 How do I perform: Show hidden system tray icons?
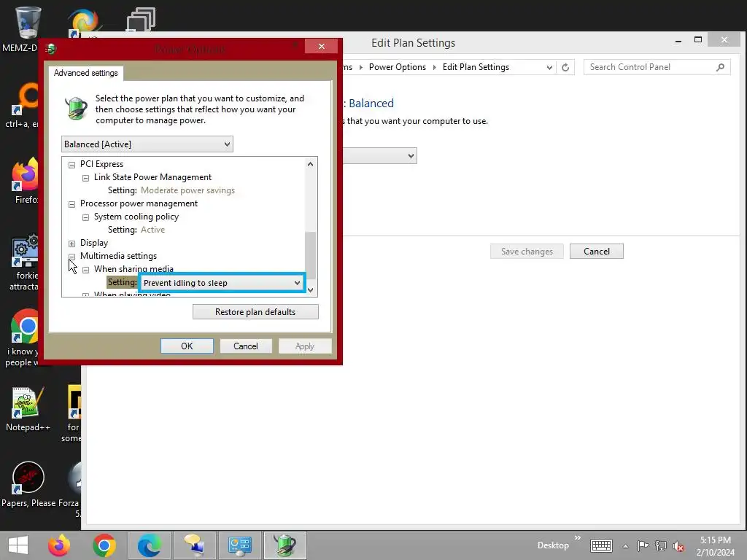[625, 546]
